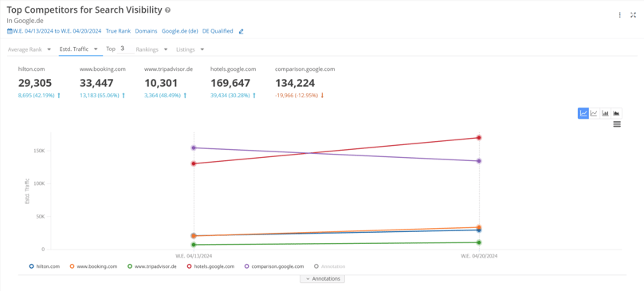Screen dimensions: 644x291
Task: Select the line chart view icon
Action: tap(583, 113)
